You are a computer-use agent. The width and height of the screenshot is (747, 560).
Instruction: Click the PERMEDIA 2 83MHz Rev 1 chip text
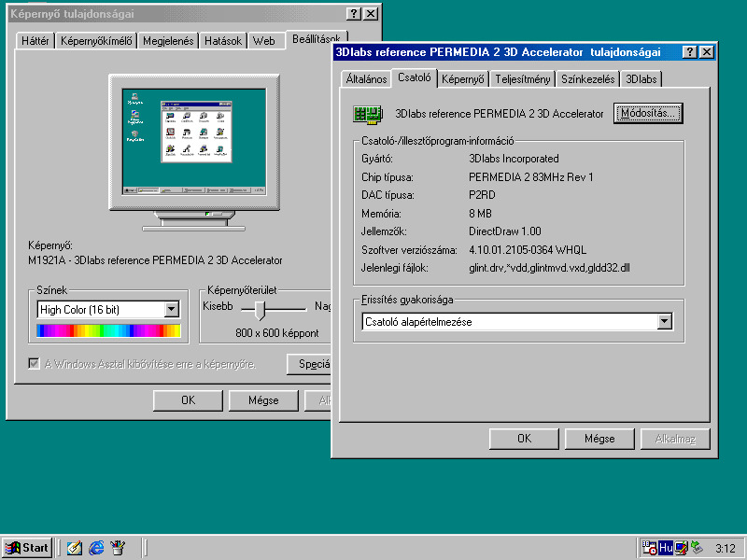tap(530, 177)
